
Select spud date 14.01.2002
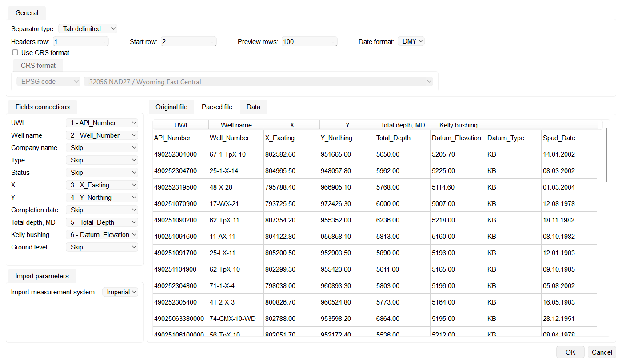tap(569, 154)
